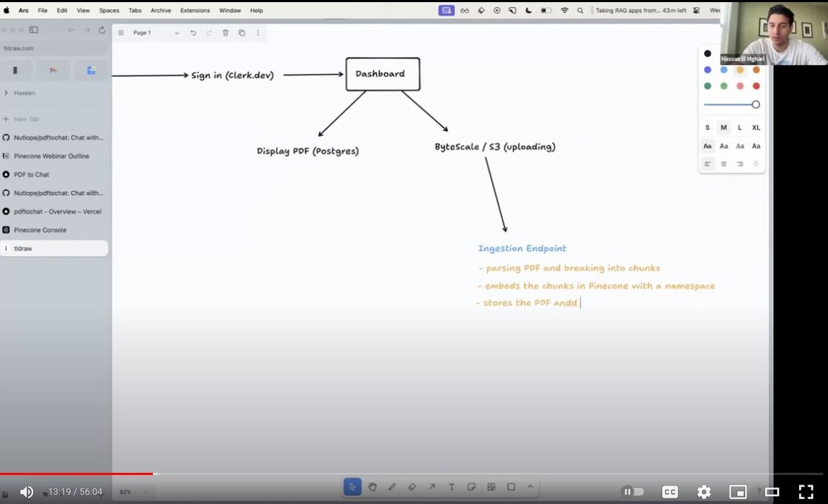Open YouTube video settings gear

click(704, 492)
